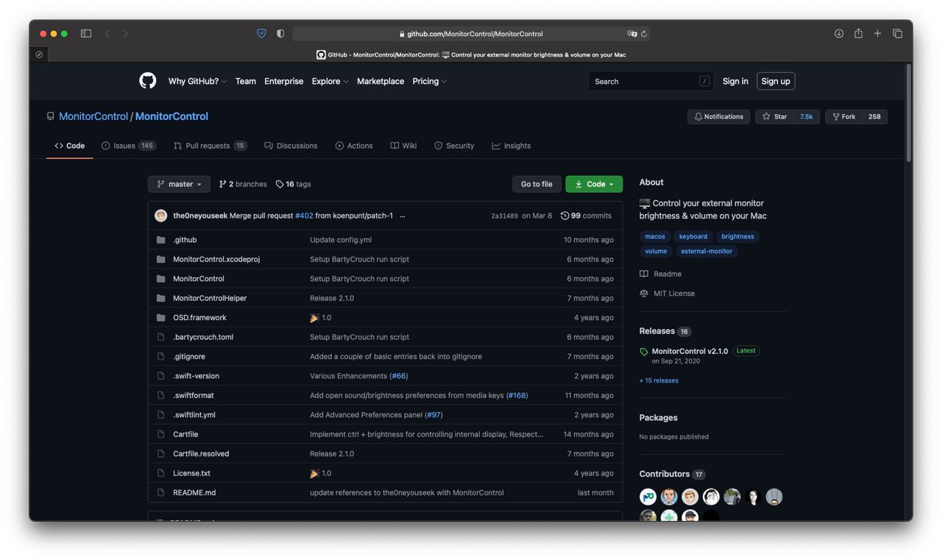Click the Readme book icon
Viewport: 942px width, 560px height.
[644, 274]
